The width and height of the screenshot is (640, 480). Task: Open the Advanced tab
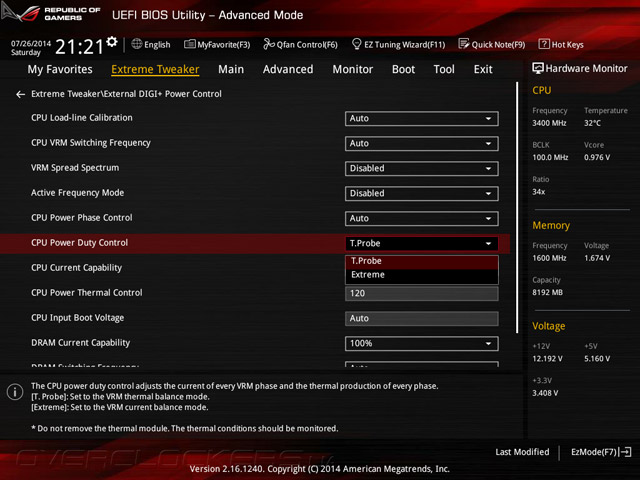[x=288, y=69]
